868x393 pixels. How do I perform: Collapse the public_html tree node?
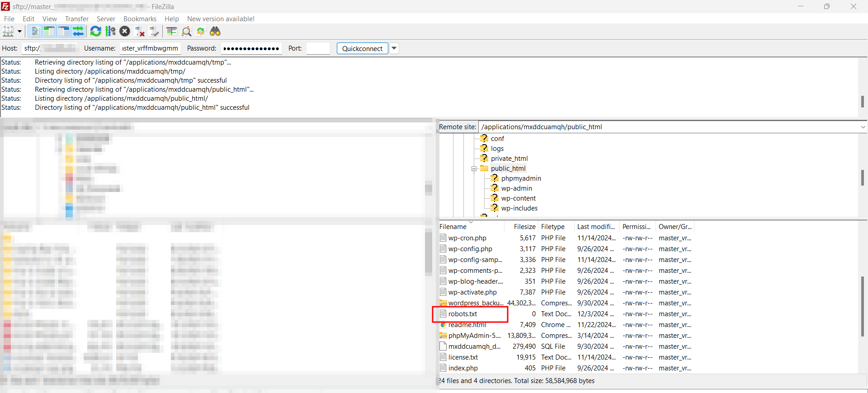pyautogui.click(x=474, y=168)
